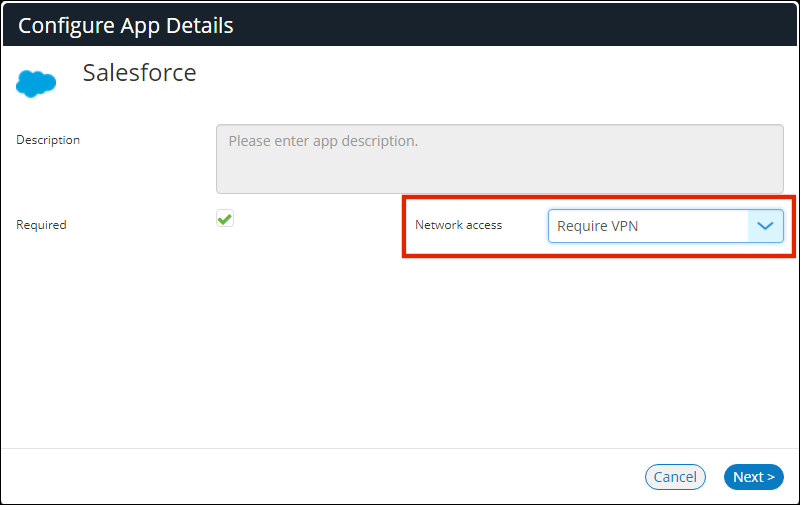Click the green check mark icon

[225, 218]
